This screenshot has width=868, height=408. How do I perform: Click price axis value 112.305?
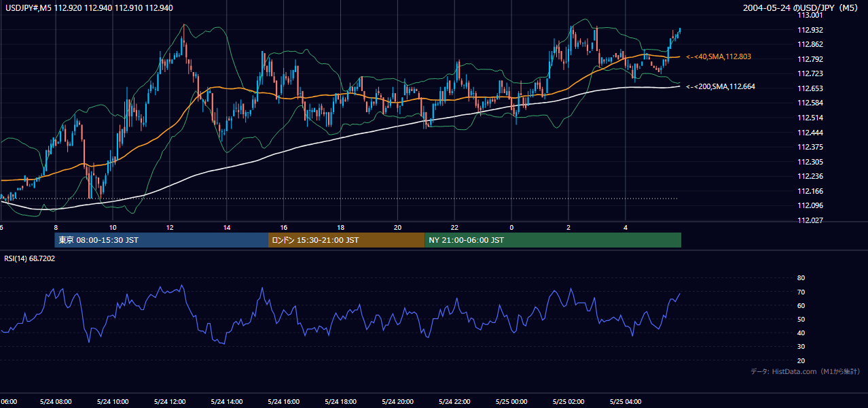point(810,162)
